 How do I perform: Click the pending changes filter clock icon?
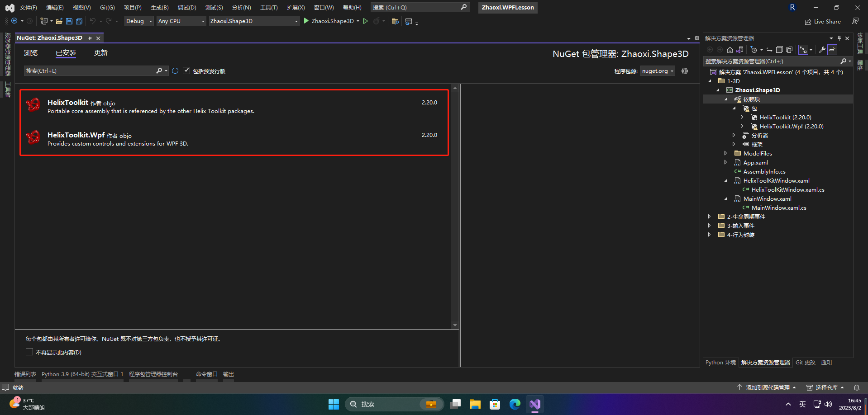(x=754, y=50)
